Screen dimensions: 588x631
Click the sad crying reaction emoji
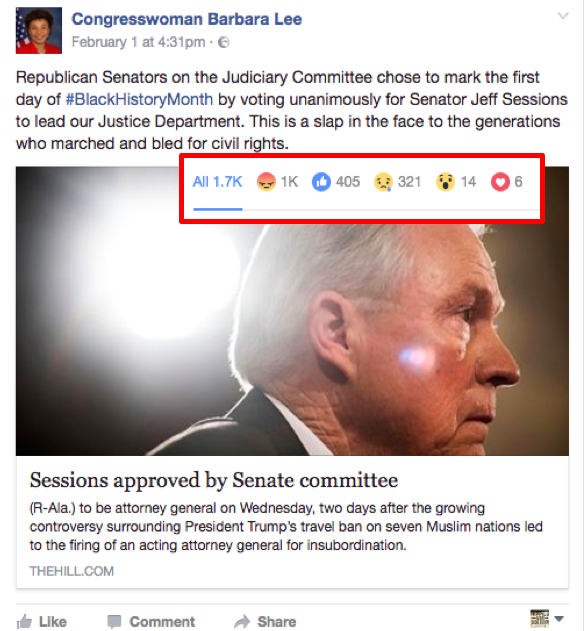coord(383,182)
